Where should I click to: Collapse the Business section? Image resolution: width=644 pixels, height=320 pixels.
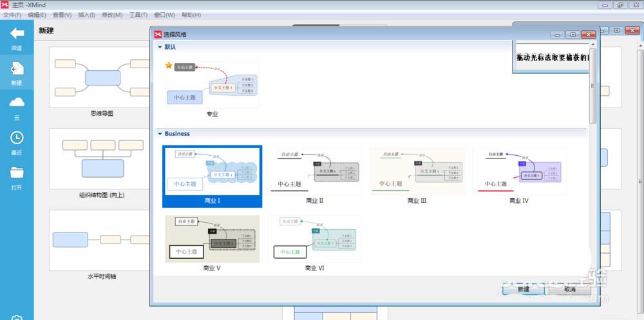[160, 134]
